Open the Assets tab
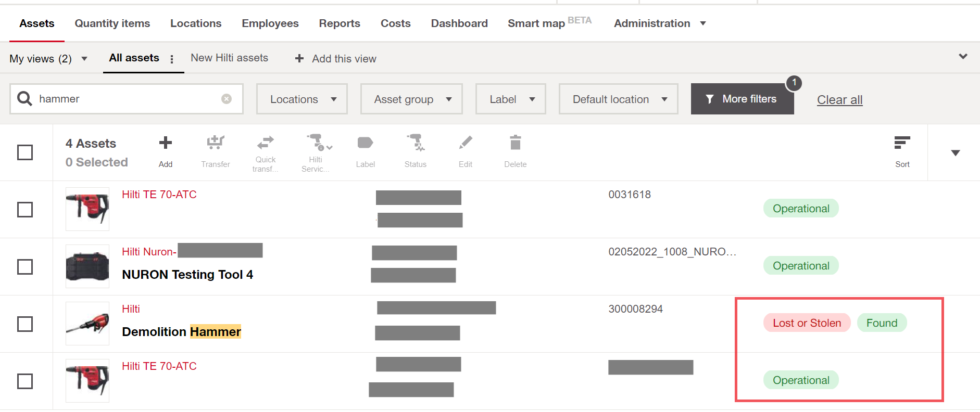Image resolution: width=980 pixels, height=412 pixels. 37,23
